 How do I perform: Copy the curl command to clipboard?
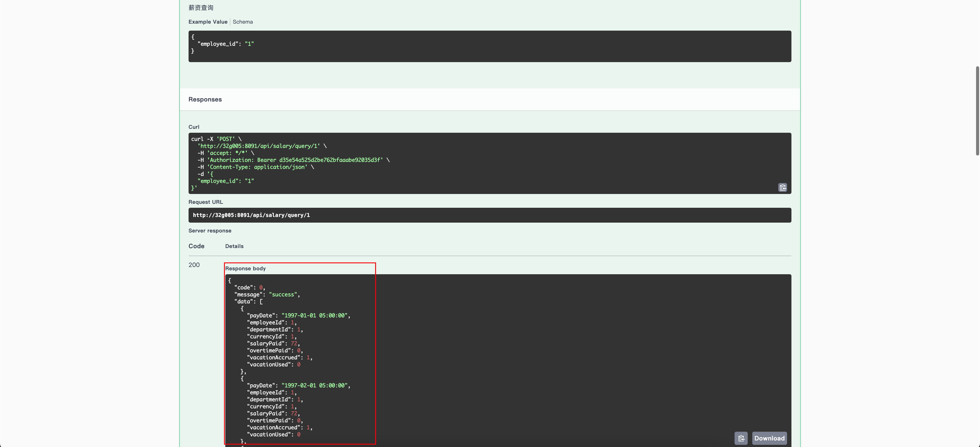click(x=782, y=188)
